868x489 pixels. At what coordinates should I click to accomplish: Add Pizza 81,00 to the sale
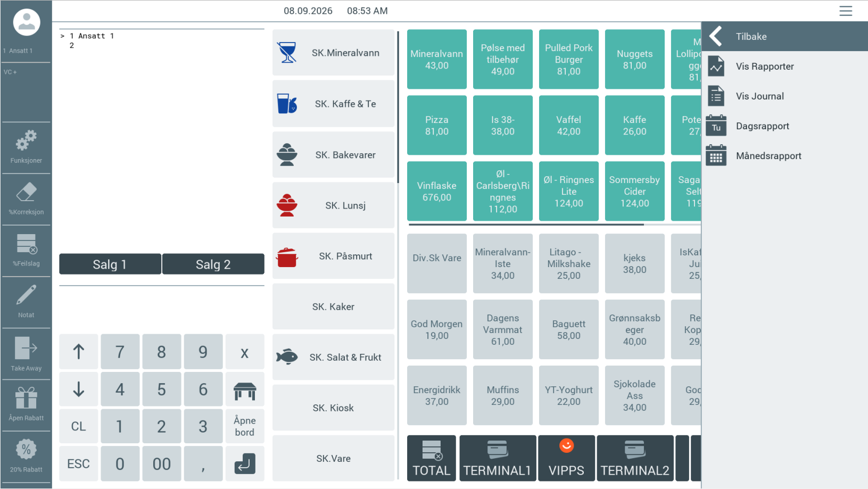pyautogui.click(x=437, y=126)
